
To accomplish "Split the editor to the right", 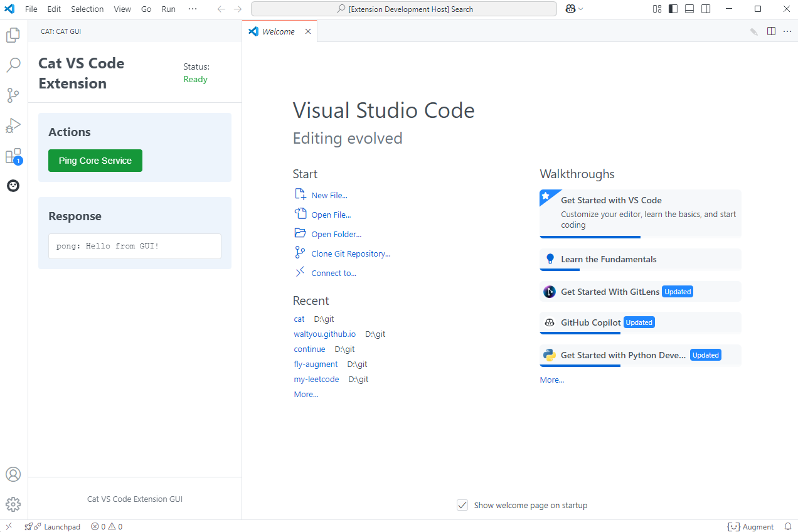I will 771,31.
